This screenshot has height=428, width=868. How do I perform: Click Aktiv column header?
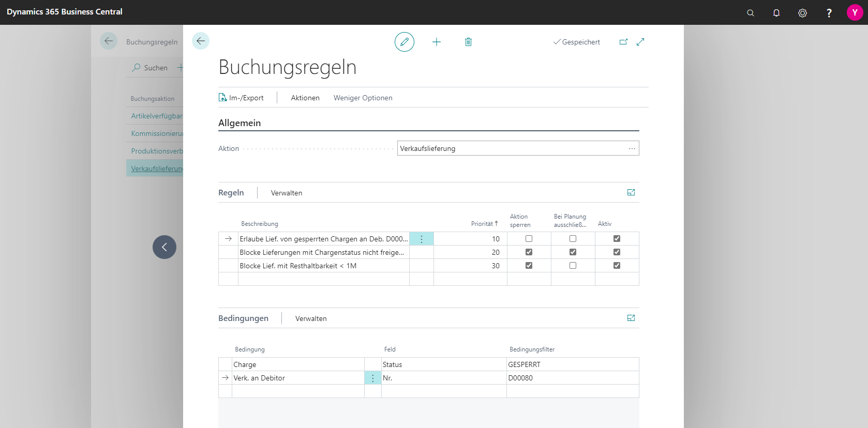point(605,224)
